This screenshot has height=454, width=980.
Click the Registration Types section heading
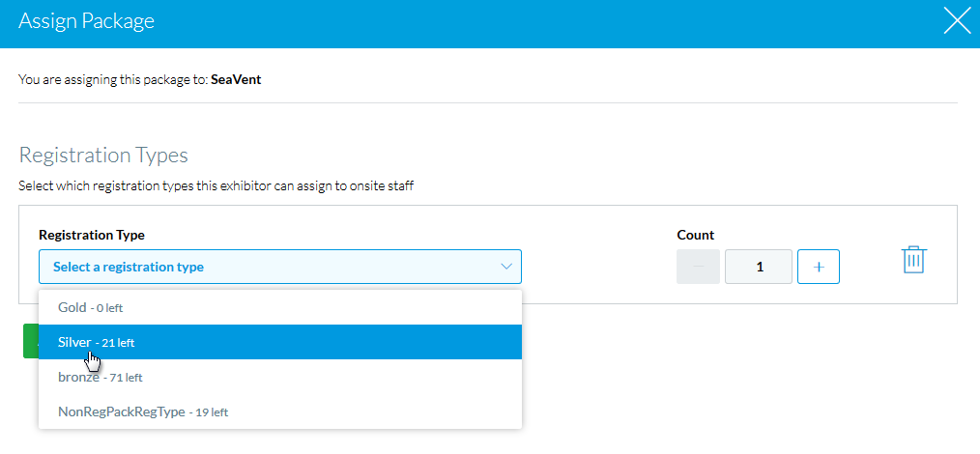103,156
